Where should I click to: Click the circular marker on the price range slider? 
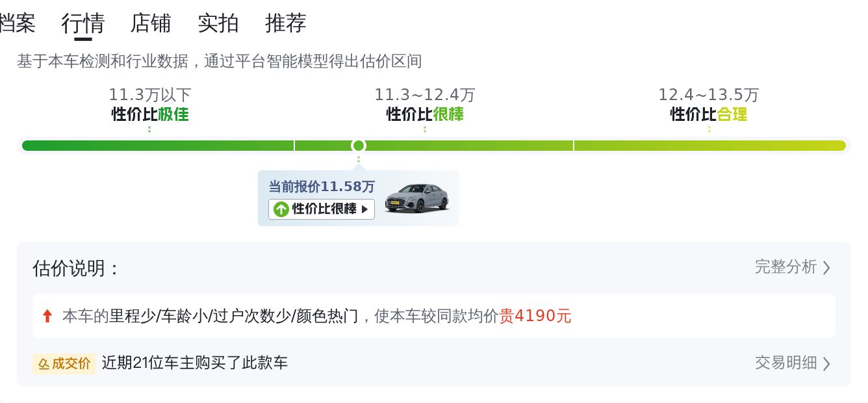358,146
